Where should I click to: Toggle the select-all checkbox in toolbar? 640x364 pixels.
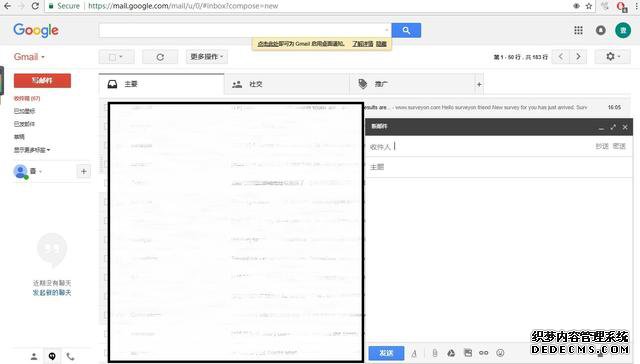(x=116, y=57)
